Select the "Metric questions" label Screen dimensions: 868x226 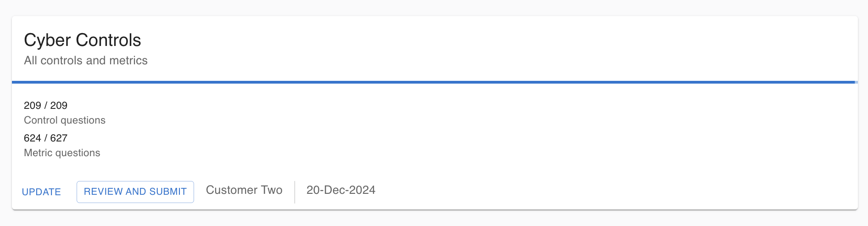[62, 153]
